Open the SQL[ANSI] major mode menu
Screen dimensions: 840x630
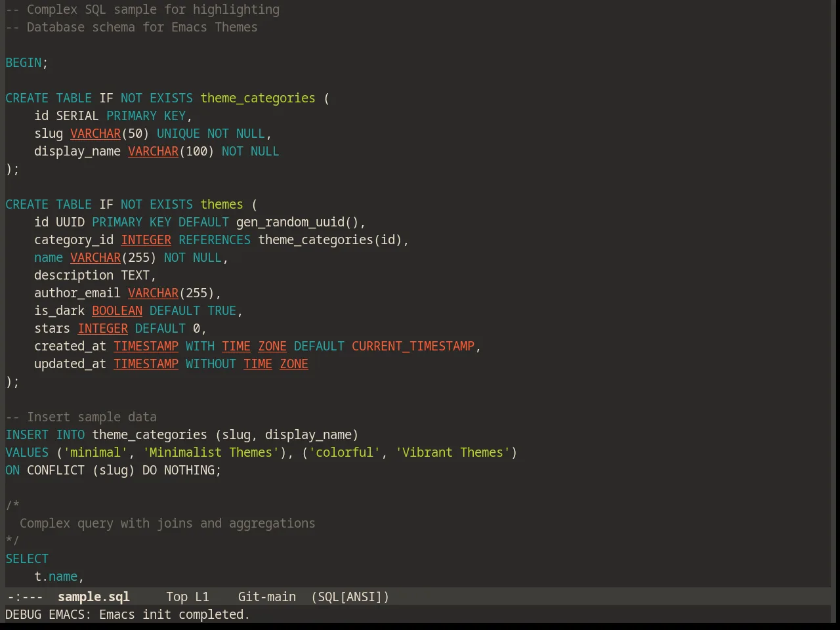point(350,597)
